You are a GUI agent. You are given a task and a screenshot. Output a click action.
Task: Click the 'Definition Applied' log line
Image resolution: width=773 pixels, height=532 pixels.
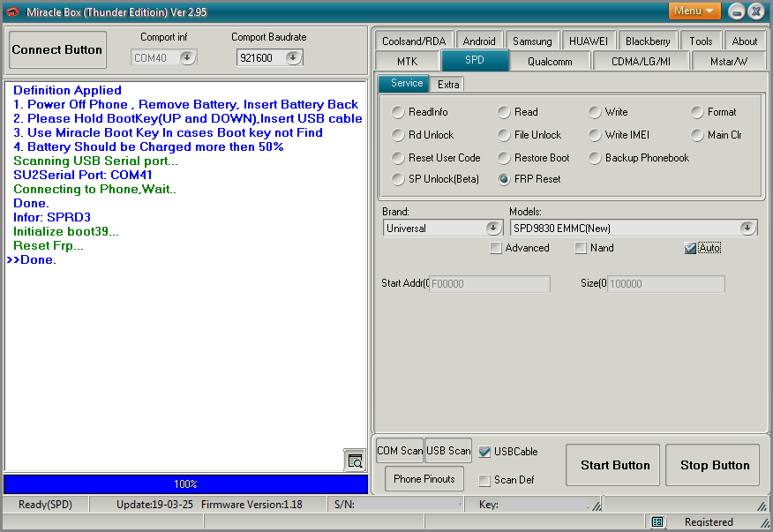pyautogui.click(x=67, y=90)
